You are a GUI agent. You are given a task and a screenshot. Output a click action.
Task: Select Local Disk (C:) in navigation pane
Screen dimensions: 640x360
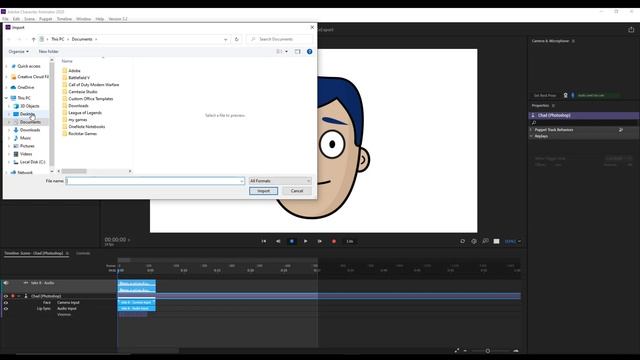tap(32, 162)
